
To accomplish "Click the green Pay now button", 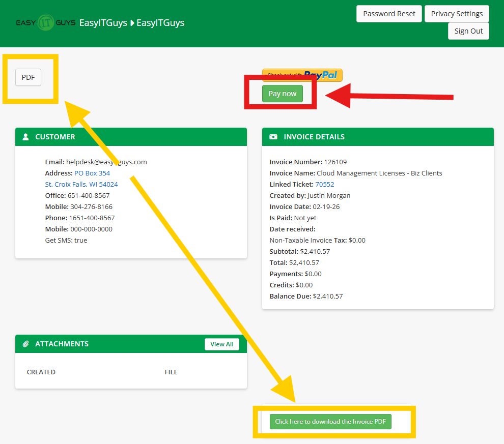I will pyautogui.click(x=283, y=94).
